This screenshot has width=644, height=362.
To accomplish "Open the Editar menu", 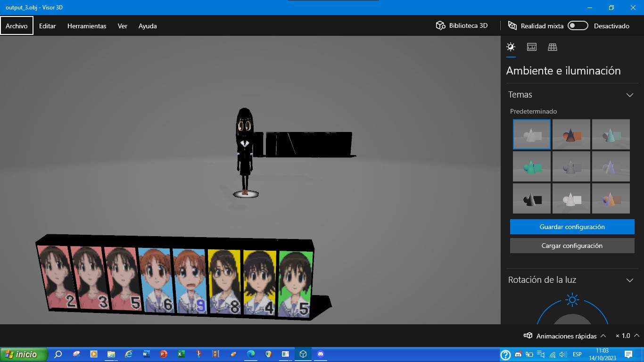I will pos(48,26).
